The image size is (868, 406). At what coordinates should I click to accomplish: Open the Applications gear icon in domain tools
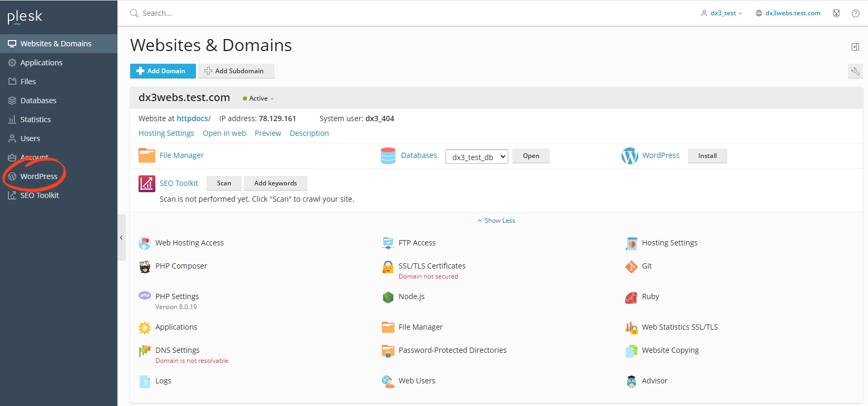(x=144, y=328)
